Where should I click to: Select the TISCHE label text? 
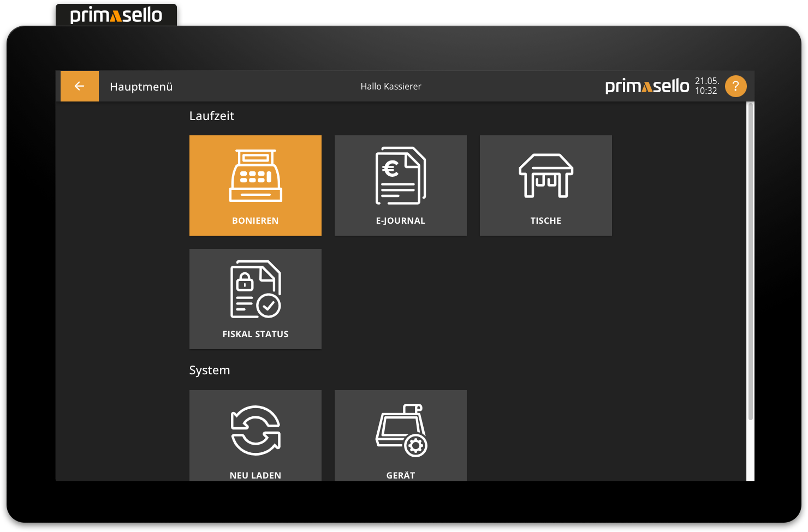tap(545, 220)
